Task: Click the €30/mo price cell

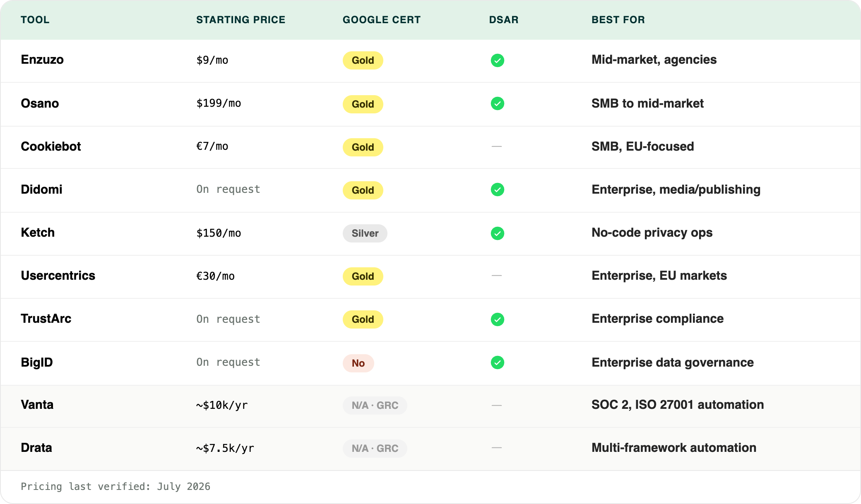Action: pyautogui.click(x=215, y=276)
